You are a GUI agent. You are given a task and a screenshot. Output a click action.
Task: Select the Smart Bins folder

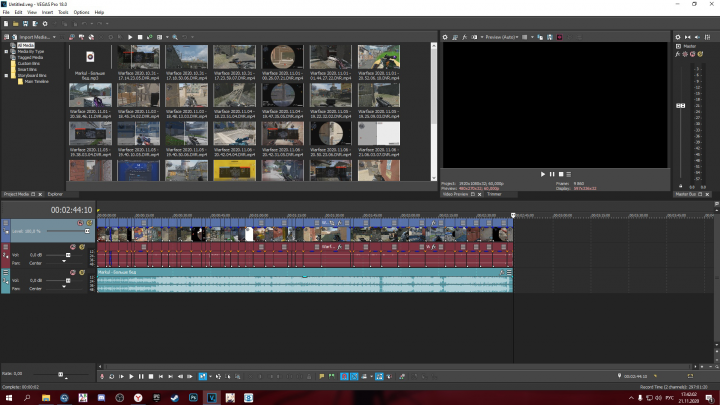tap(27, 69)
